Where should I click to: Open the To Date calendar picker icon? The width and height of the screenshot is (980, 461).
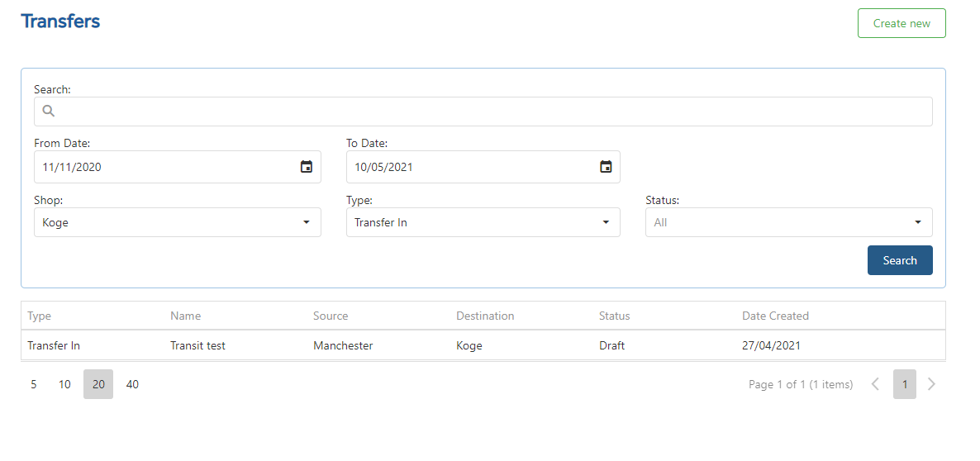tap(606, 167)
